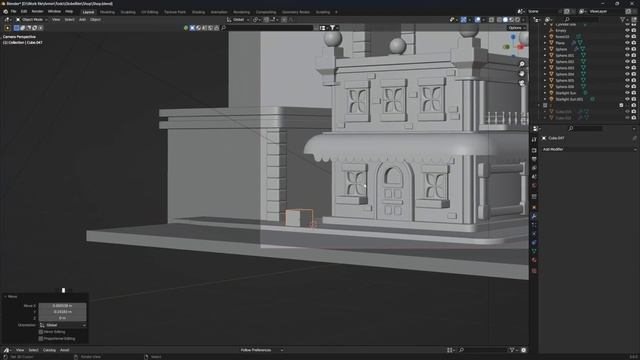640x360 pixels.
Task: Add a new workspace with plus tab
Action: pyautogui.click(x=336, y=12)
